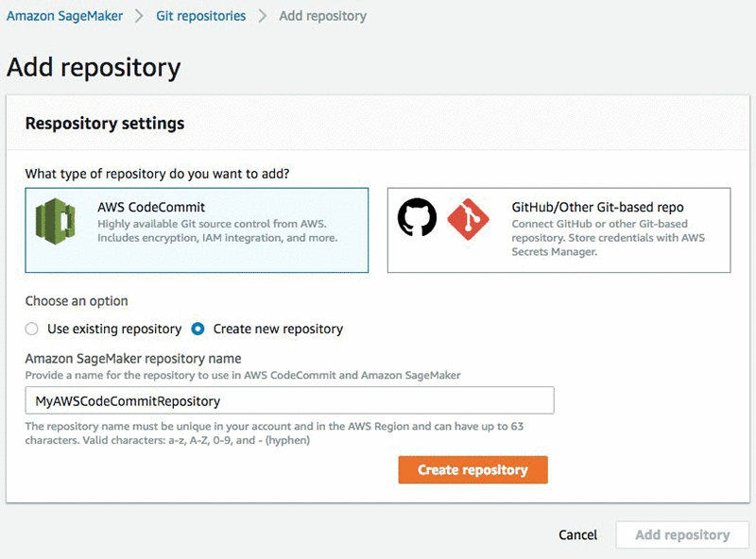This screenshot has width=756, height=559.
Task: Open the Amazon SageMaker breadcrumb link
Action: 64,16
